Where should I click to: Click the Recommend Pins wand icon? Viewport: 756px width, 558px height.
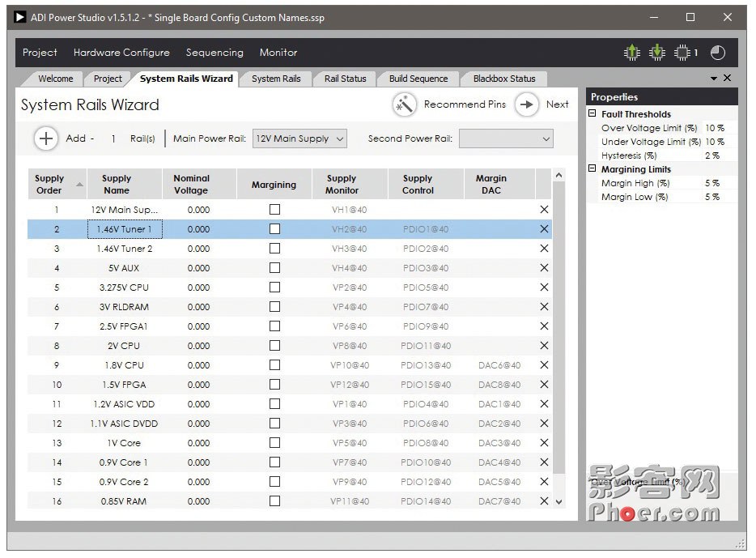tap(405, 104)
